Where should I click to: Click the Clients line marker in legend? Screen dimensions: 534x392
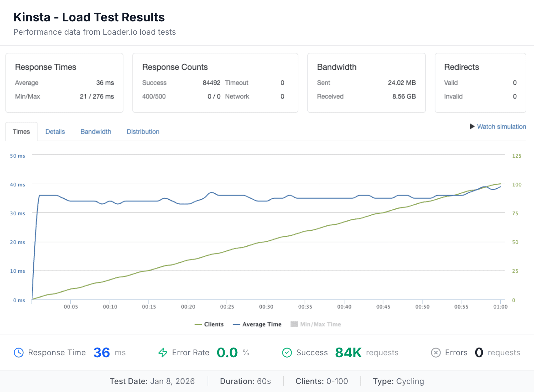click(x=199, y=324)
